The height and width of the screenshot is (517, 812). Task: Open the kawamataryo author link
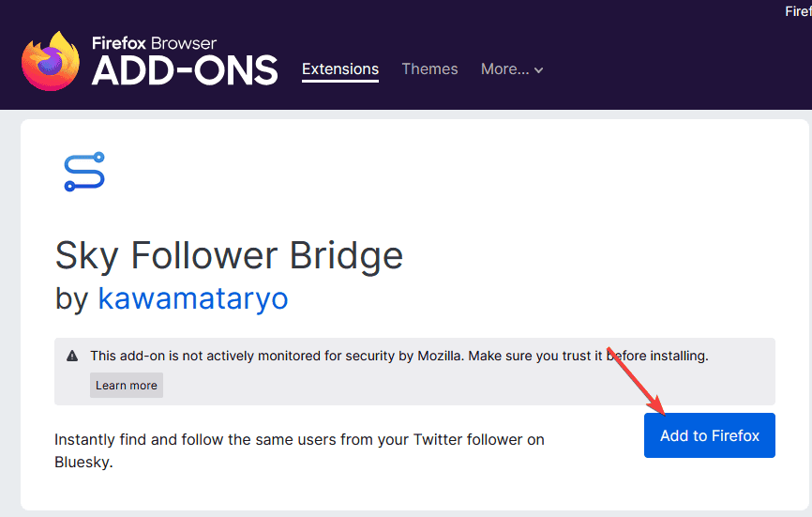pyautogui.click(x=193, y=298)
